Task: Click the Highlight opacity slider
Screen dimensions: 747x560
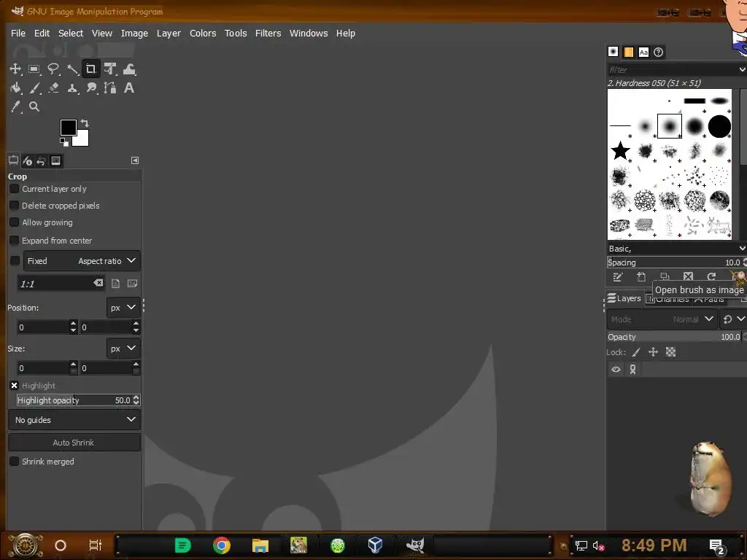Action: coord(78,400)
